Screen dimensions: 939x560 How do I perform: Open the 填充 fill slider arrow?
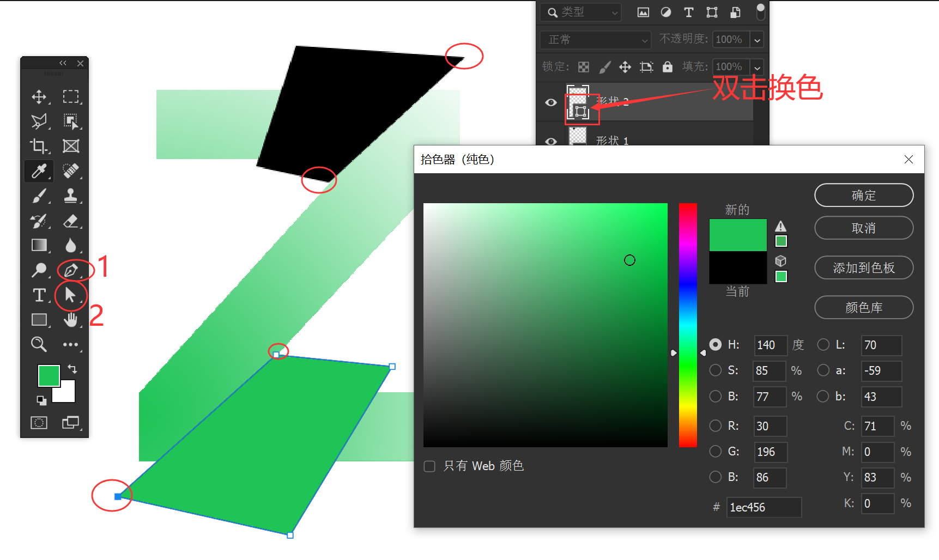[757, 67]
